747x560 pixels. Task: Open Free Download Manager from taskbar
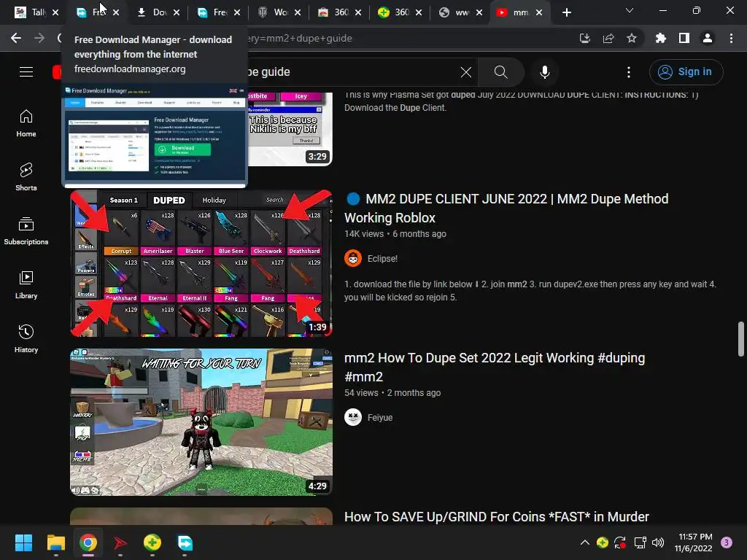(x=185, y=542)
